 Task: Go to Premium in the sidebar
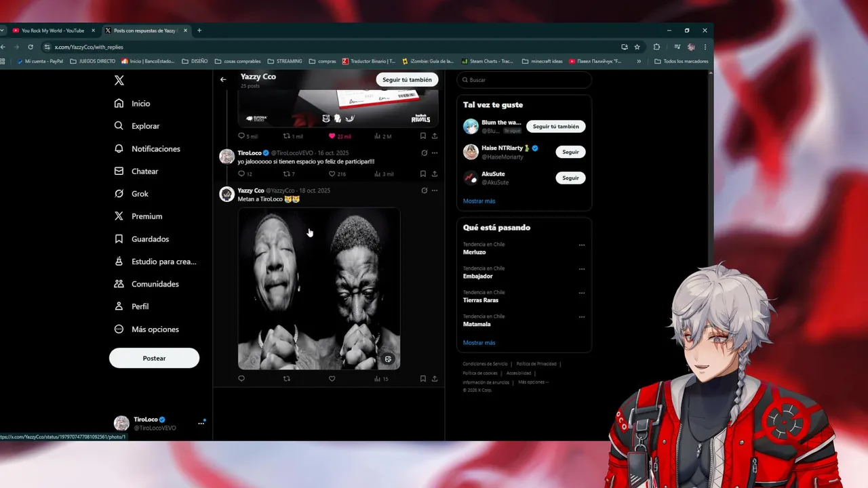point(138,216)
